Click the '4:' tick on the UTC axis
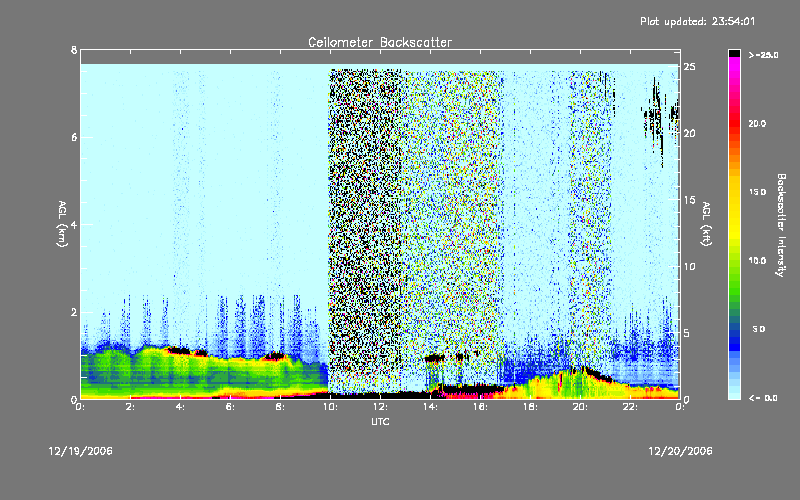 point(180,407)
